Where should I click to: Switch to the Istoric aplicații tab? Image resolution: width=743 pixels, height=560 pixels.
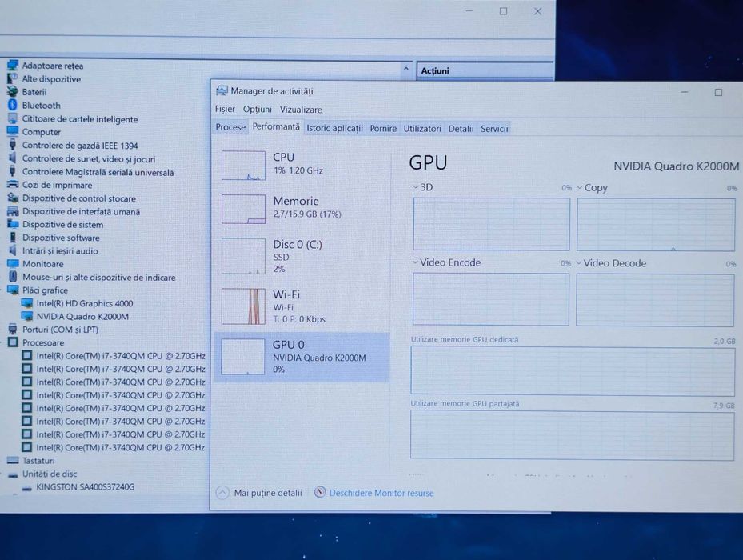click(x=334, y=128)
